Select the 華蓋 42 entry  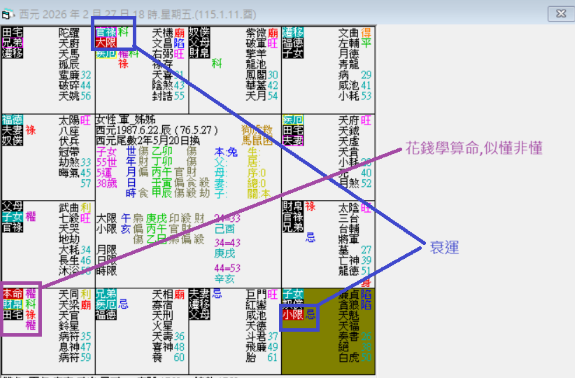pos(262,85)
